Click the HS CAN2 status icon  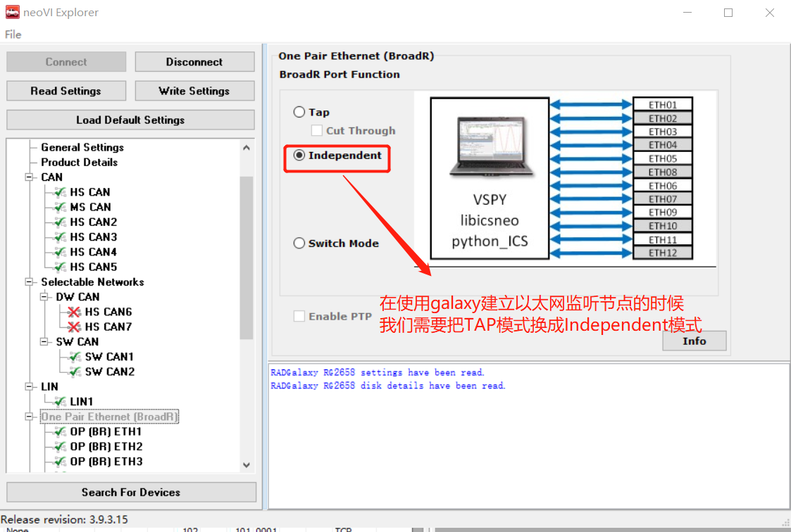60,222
